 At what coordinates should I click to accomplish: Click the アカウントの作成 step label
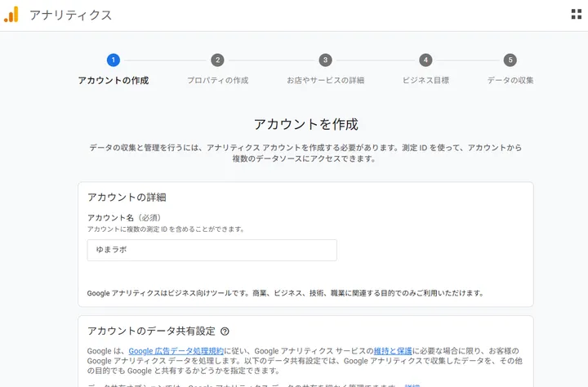(114, 80)
